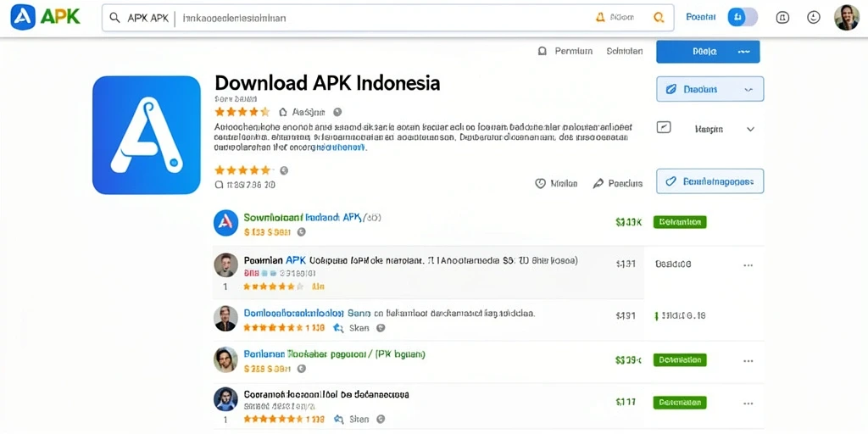Click the avatar in the $39 row

coord(225,359)
